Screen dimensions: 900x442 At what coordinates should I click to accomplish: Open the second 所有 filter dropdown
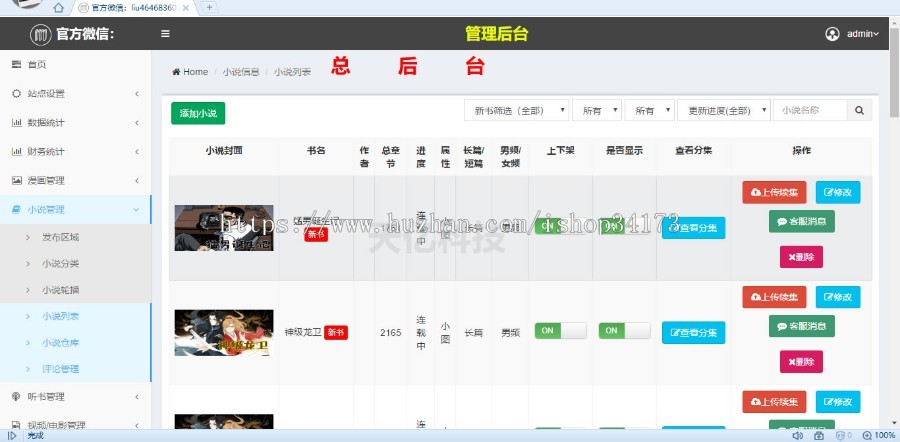pos(649,110)
